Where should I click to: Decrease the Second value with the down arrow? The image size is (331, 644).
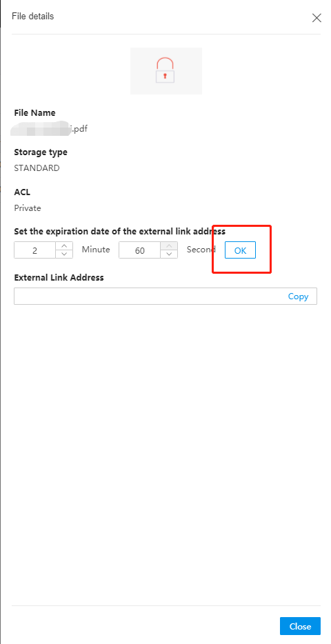[169, 254]
